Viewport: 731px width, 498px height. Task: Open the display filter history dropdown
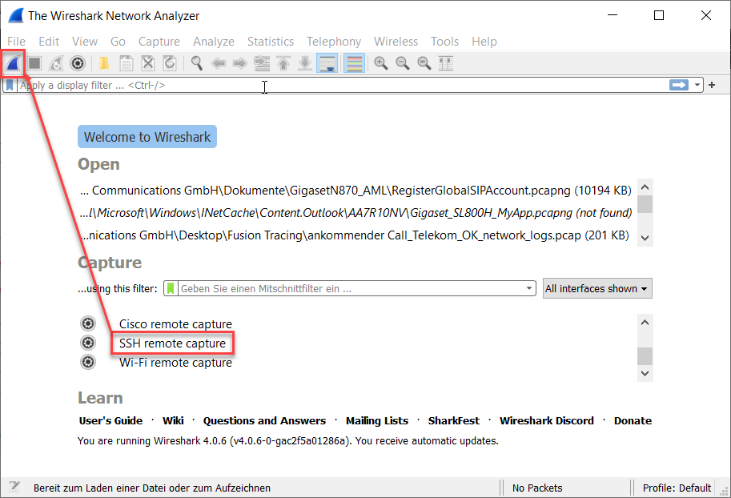697,85
